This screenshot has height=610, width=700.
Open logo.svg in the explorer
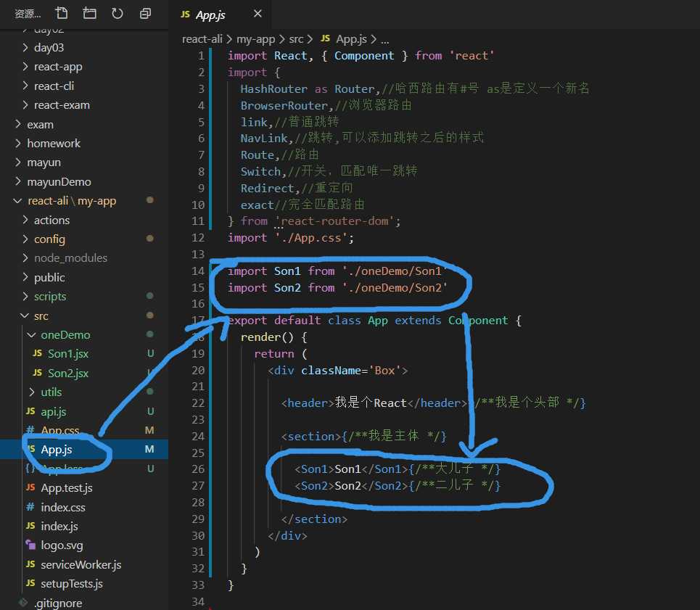point(62,545)
